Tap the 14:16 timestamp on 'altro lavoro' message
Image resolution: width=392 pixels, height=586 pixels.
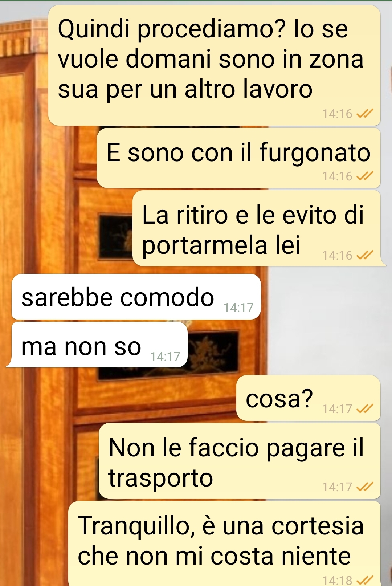tap(337, 114)
